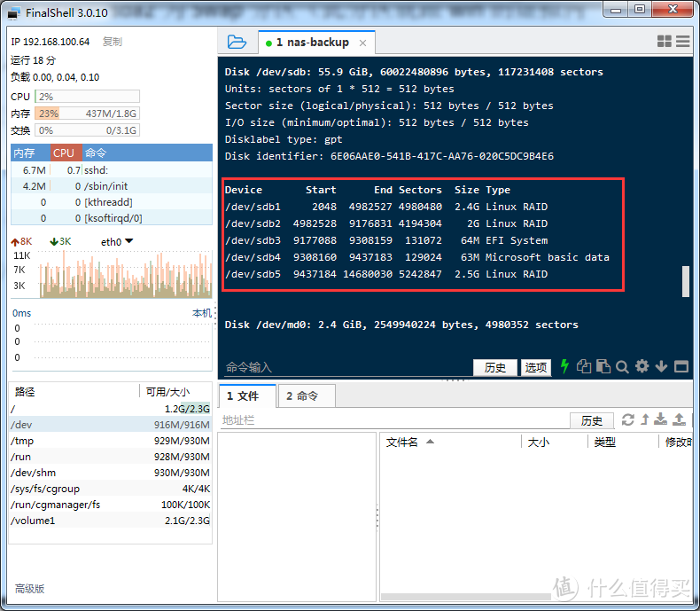Open terminal settings gear icon

coord(642,366)
